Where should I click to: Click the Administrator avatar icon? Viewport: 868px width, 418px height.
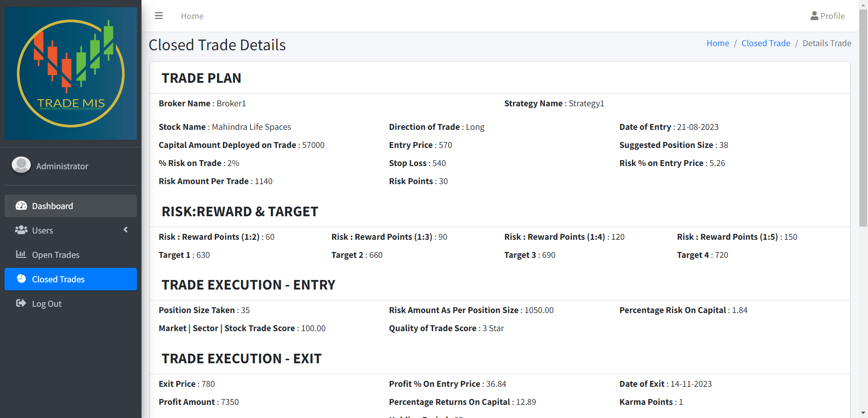pyautogui.click(x=21, y=165)
